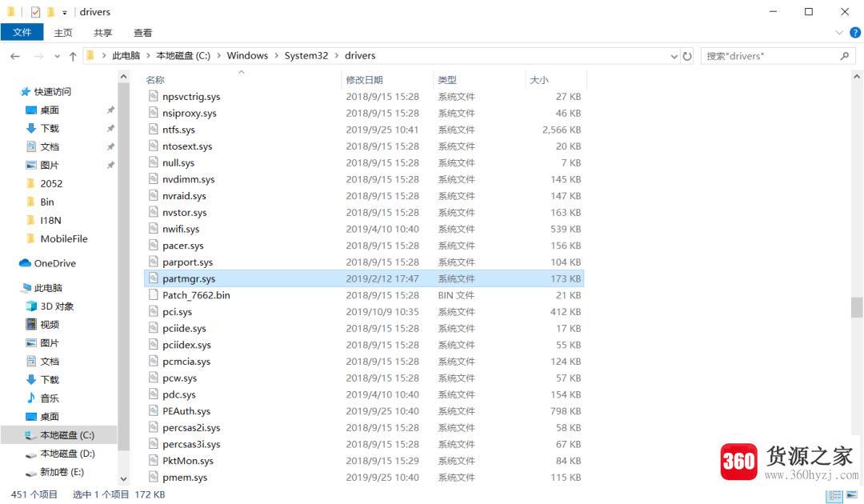Click 此电脑 in the address breadcrumb
The image size is (864, 504).
pos(126,56)
